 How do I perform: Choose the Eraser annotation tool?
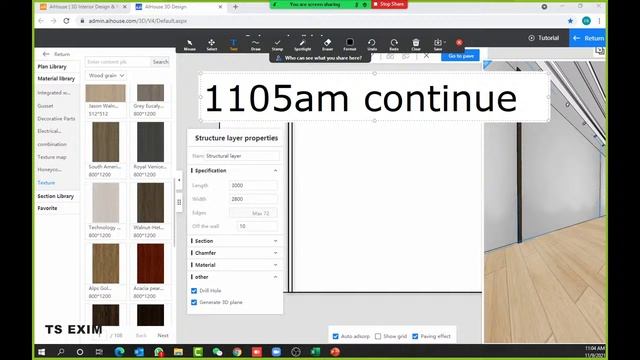point(327,44)
